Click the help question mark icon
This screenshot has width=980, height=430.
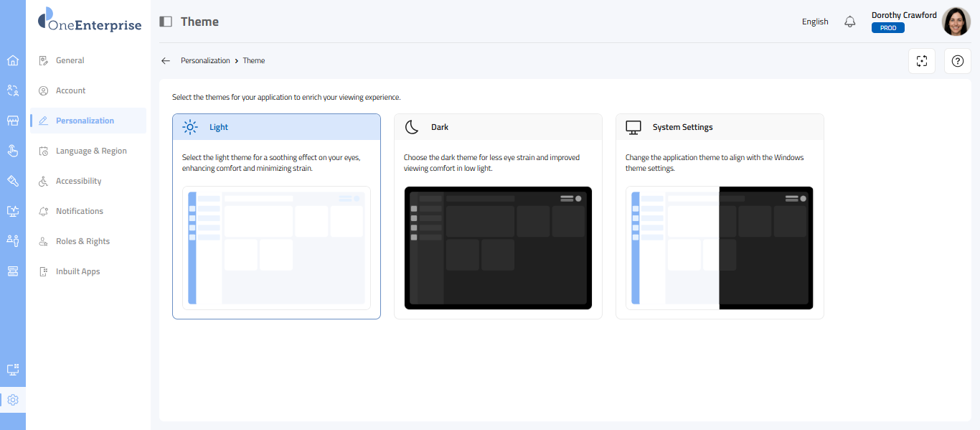click(957, 61)
